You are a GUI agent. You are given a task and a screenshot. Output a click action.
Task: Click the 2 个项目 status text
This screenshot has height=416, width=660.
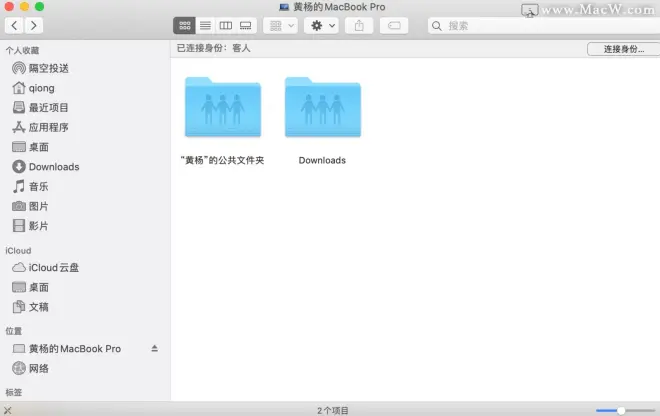pyautogui.click(x=333, y=411)
